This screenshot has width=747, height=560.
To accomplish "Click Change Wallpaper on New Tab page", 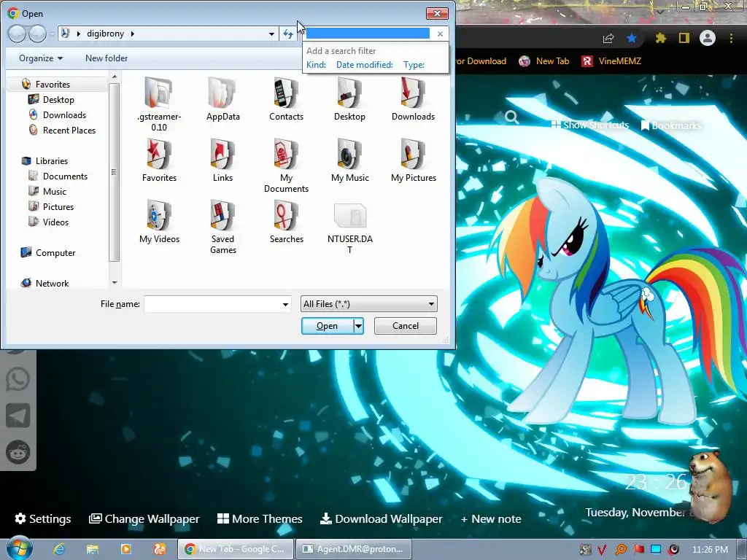I will (144, 518).
